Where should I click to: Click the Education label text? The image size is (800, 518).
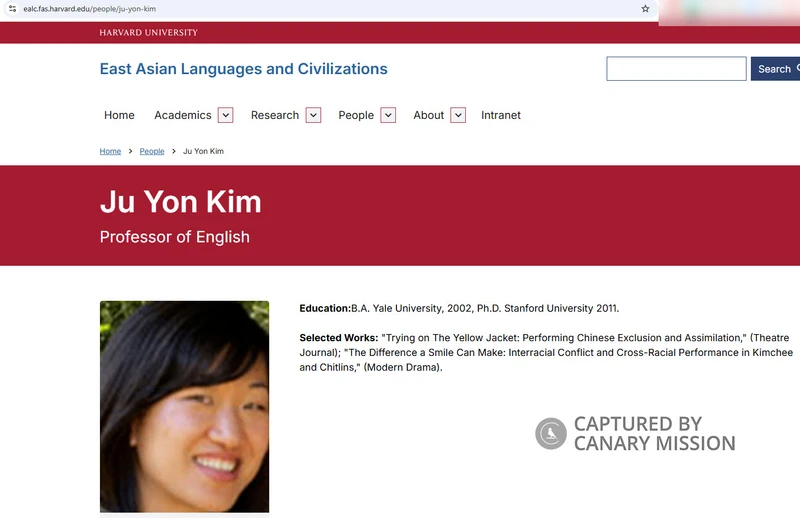coord(325,308)
